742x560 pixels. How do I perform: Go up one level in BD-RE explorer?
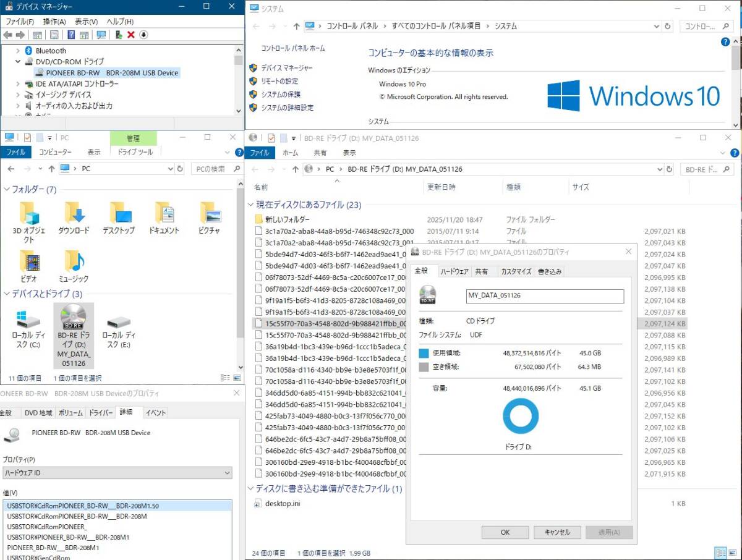296,169
